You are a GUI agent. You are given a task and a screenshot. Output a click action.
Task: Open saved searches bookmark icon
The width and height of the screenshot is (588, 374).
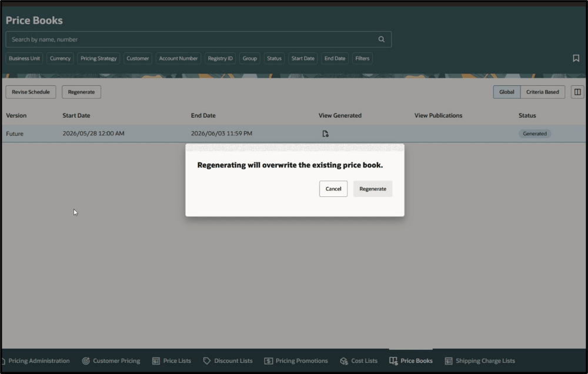click(576, 58)
